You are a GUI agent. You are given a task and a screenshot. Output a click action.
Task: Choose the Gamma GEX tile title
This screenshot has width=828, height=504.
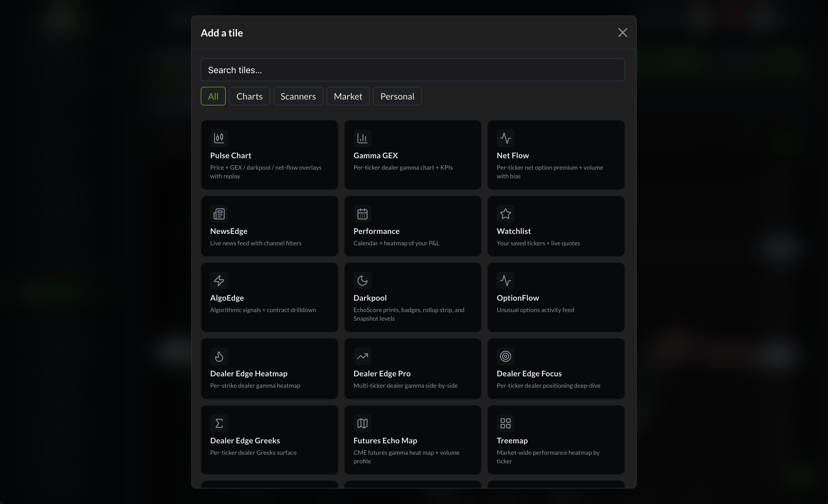pos(375,155)
